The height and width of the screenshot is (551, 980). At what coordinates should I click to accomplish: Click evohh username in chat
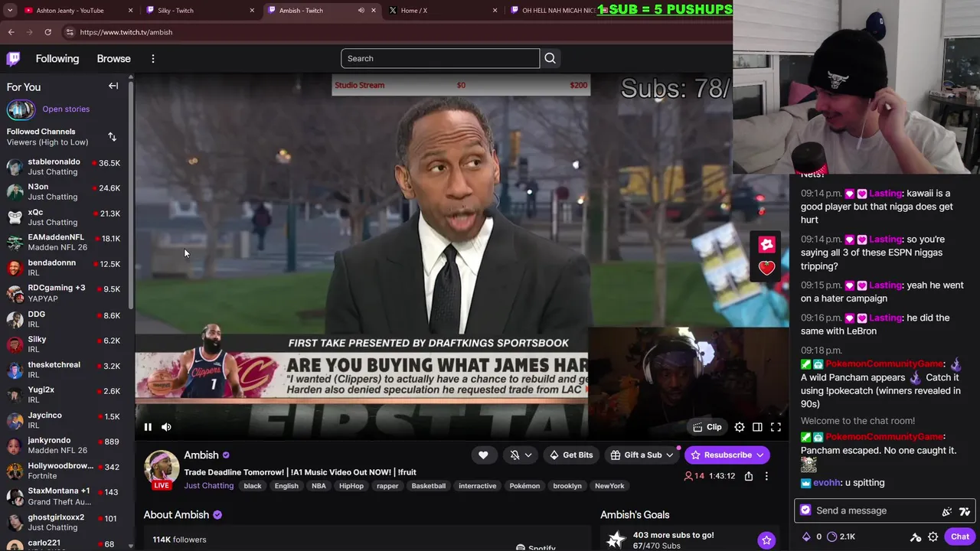(827, 483)
